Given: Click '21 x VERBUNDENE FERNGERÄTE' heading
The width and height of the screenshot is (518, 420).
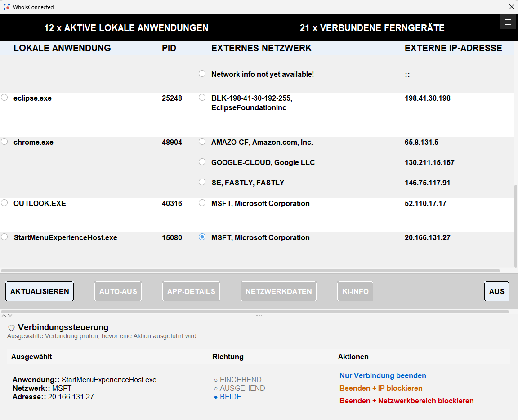Looking at the screenshot, I should click(372, 28).
